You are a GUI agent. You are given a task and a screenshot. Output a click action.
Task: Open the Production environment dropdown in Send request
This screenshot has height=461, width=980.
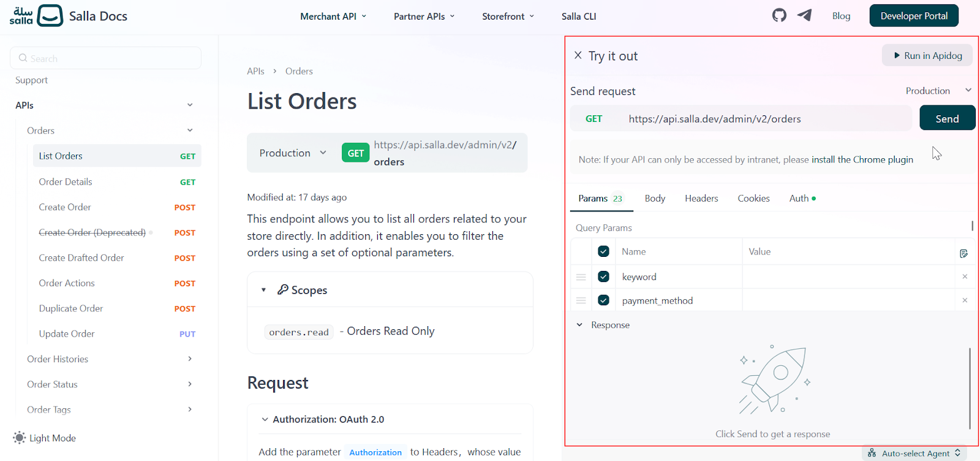point(938,91)
